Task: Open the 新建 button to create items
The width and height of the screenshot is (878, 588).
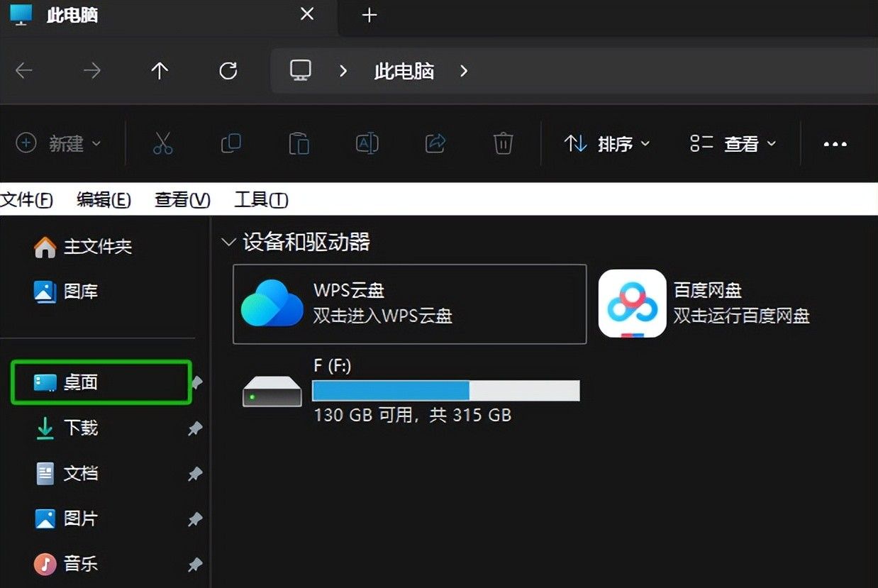Action: point(60,143)
